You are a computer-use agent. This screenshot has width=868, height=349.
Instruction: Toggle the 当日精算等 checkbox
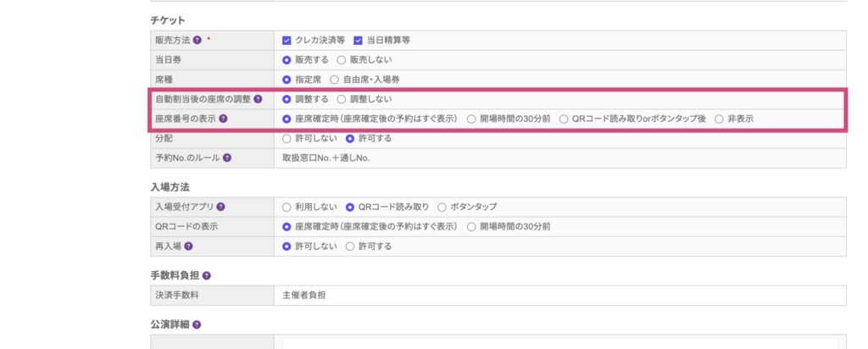[358, 40]
